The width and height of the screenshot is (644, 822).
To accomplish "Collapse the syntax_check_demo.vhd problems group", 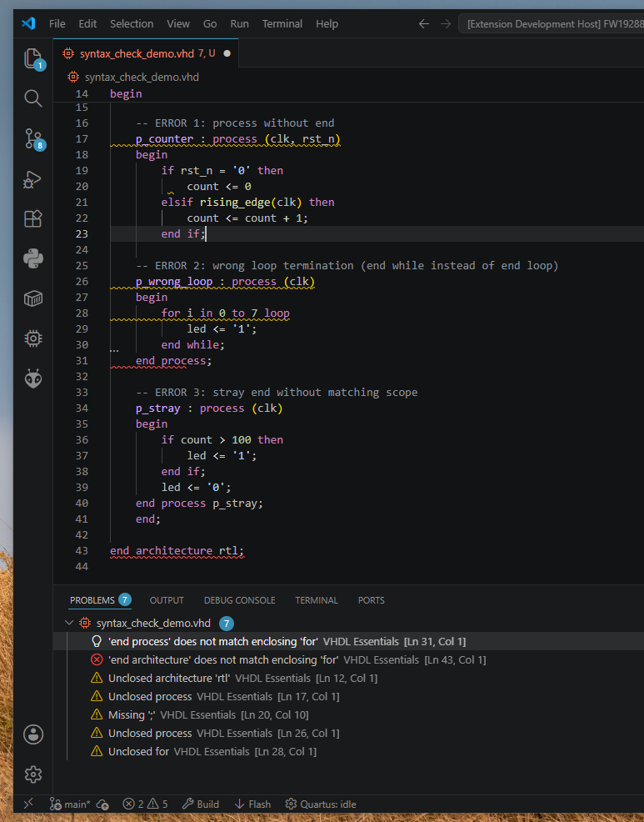I will click(68, 623).
